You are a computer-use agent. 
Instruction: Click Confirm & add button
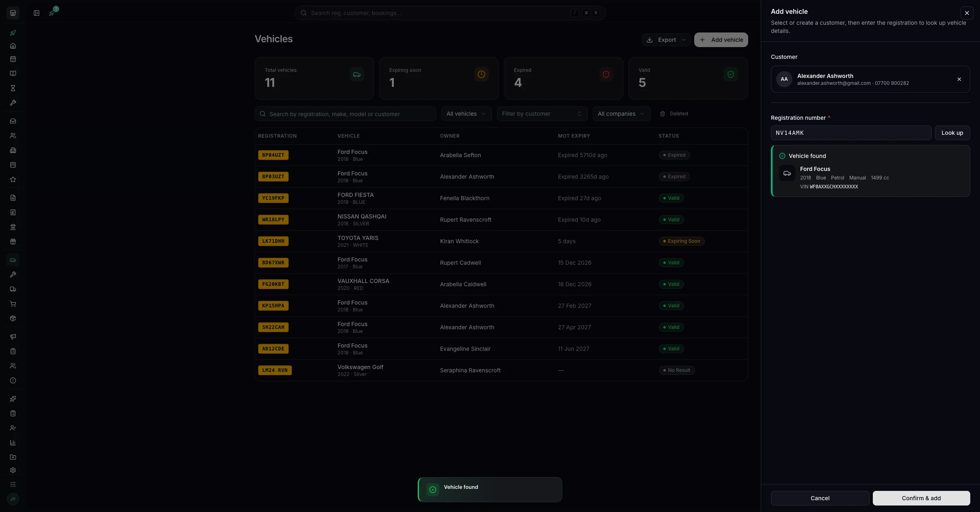922,498
